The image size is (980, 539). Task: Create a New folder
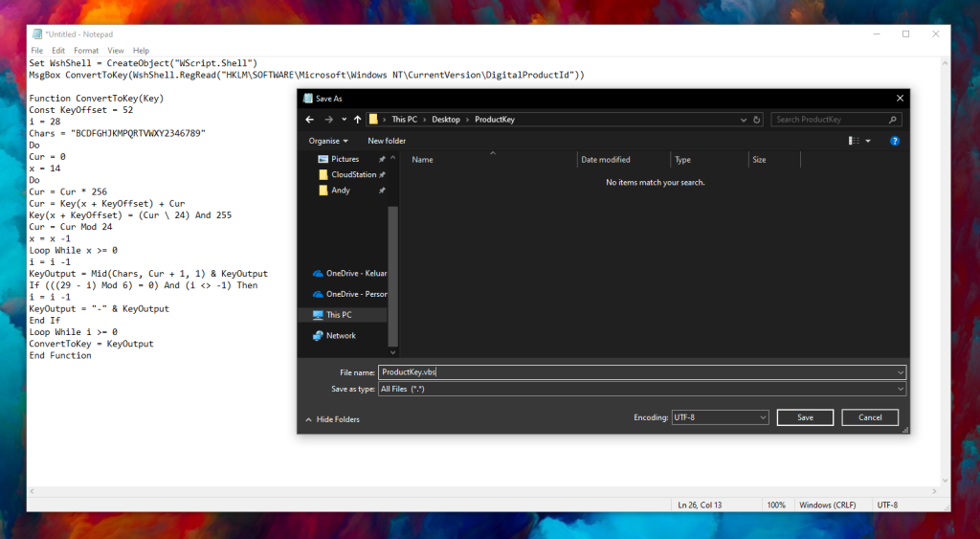click(387, 141)
